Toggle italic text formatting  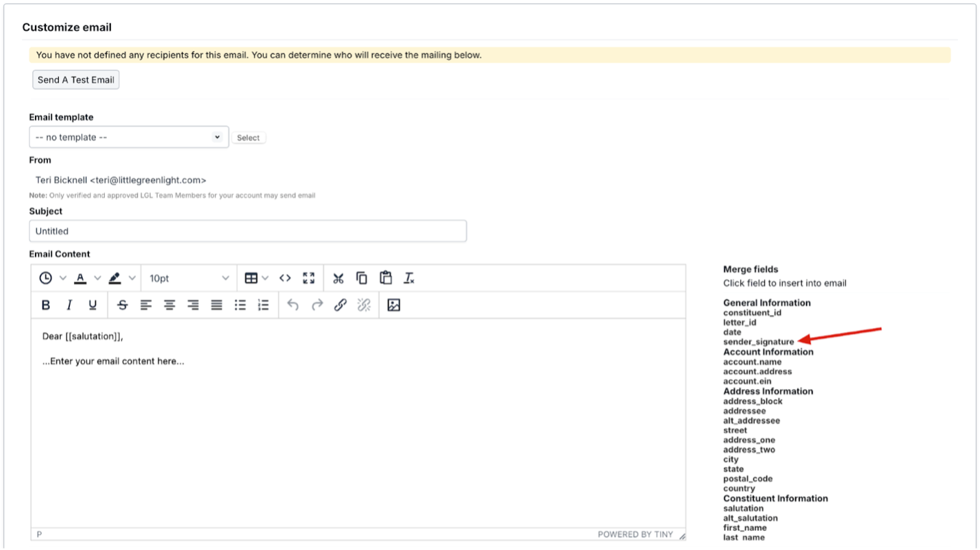(69, 305)
